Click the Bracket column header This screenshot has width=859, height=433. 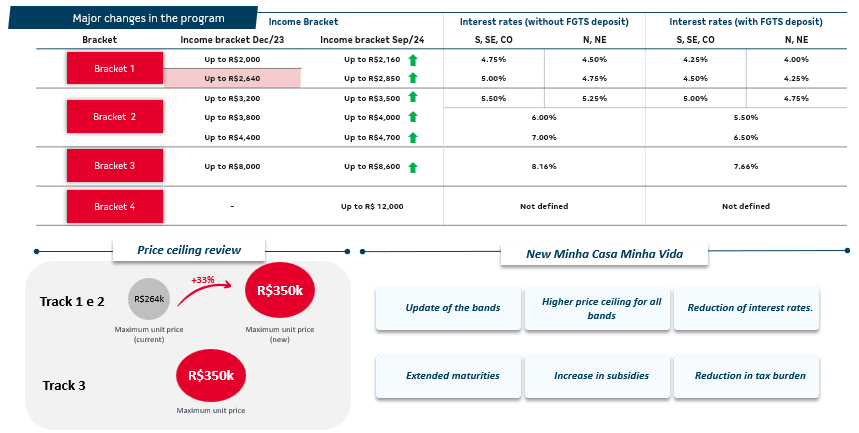pyautogui.click(x=100, y=39)
